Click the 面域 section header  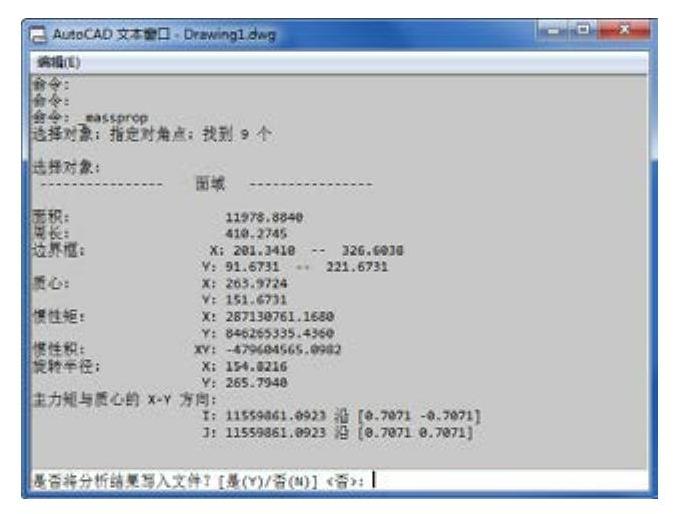pyautogui.click(x=210, y=184)
